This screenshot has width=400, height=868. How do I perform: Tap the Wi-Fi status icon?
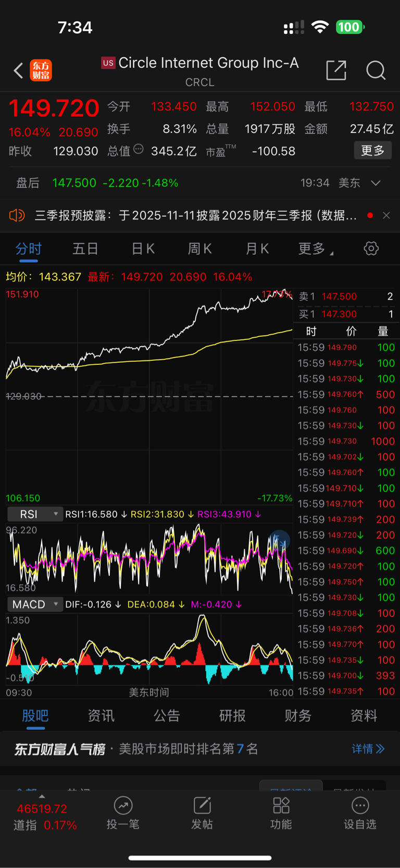coord(320,27)
